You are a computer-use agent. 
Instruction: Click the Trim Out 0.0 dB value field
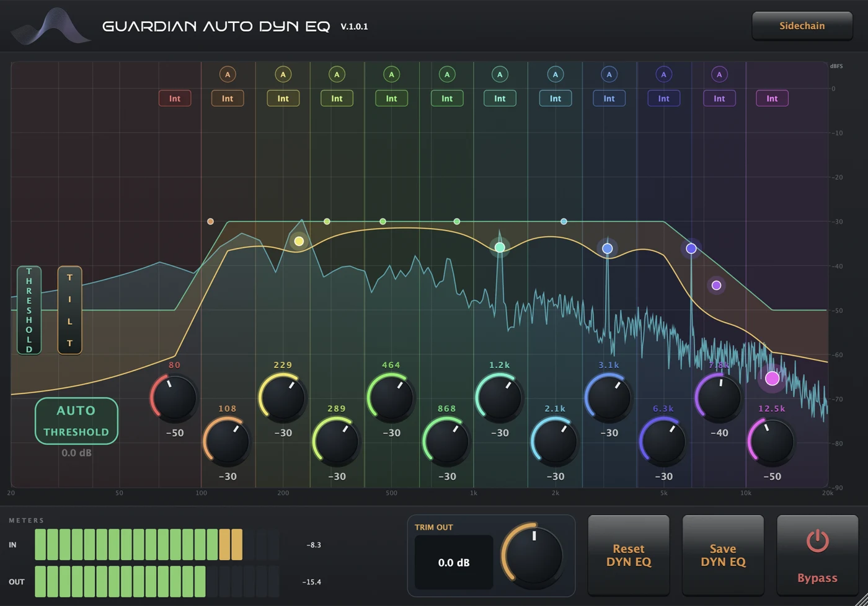point(454,563)
